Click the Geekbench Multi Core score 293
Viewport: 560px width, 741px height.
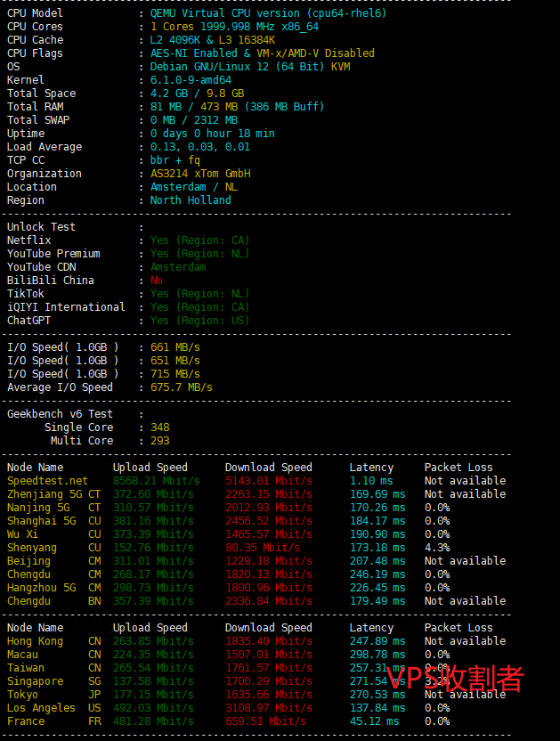point(160,441)
